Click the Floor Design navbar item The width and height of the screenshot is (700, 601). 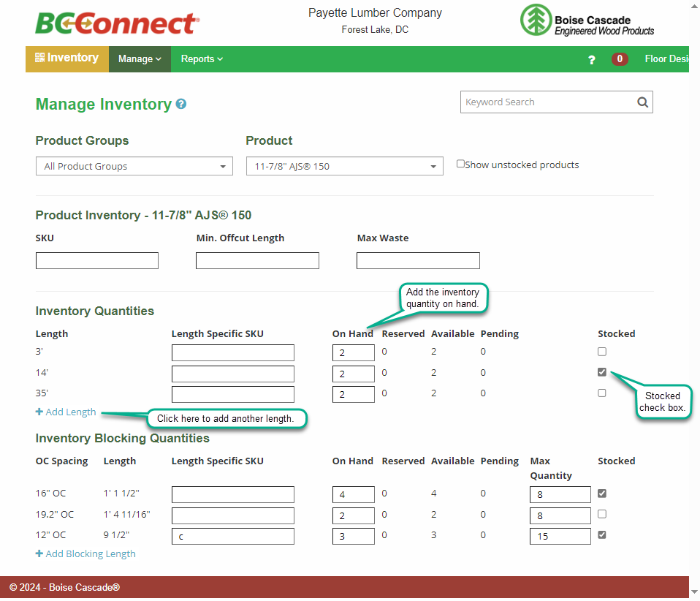click(666, 59)
